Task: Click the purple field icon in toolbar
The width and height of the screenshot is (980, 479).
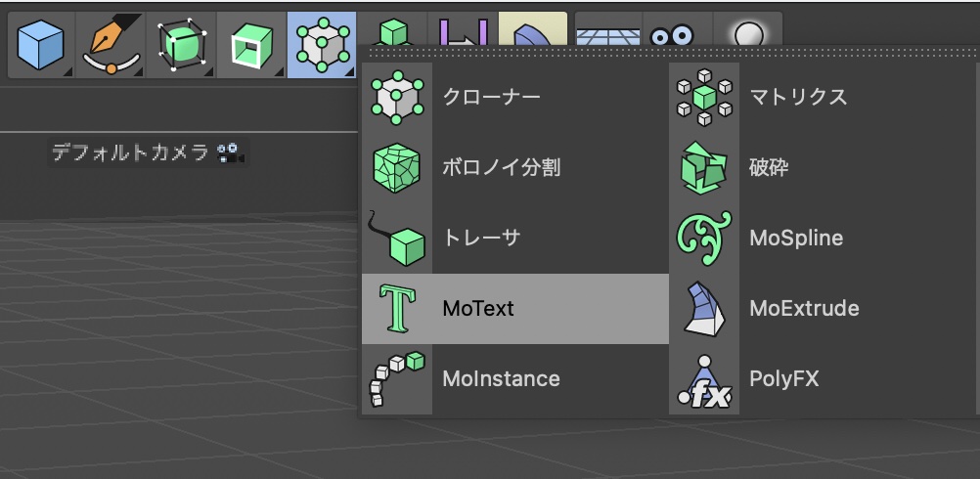Action: (x=463, y=31)
